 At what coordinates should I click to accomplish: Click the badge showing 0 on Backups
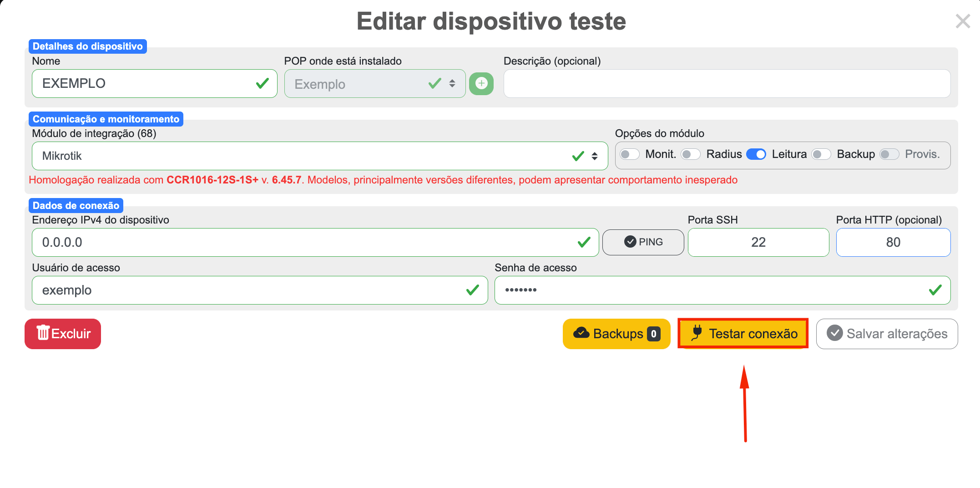coord(653,334)
